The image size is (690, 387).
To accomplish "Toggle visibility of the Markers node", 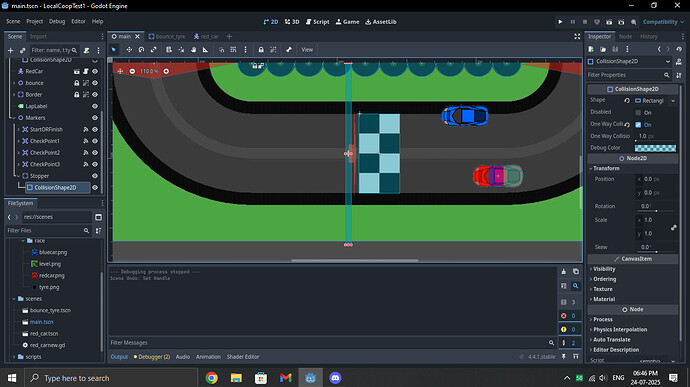I will pos(95,118).
